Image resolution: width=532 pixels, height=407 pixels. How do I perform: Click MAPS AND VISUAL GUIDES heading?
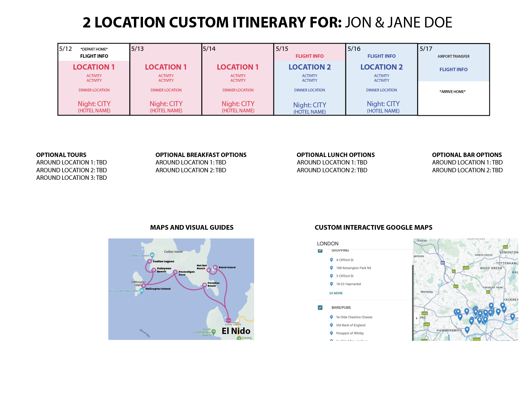point(192,228)
